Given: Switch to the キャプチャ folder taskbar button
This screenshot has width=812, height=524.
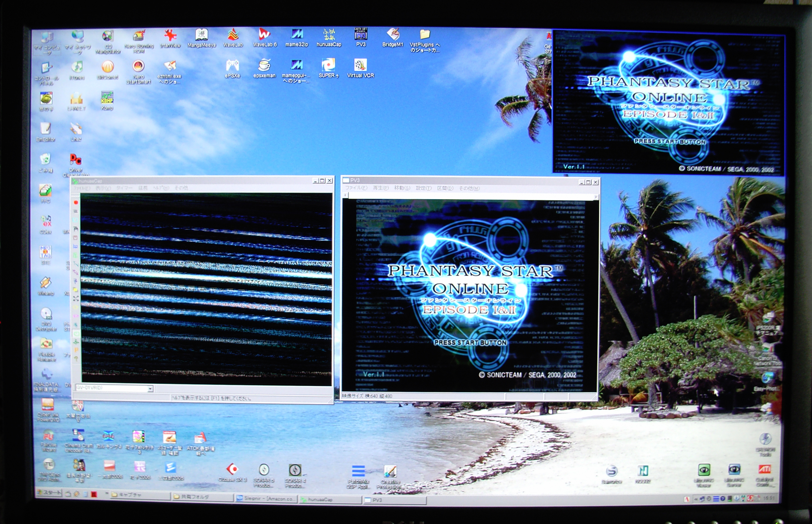Looking at the screenshot, I should (x=140, y=495).
